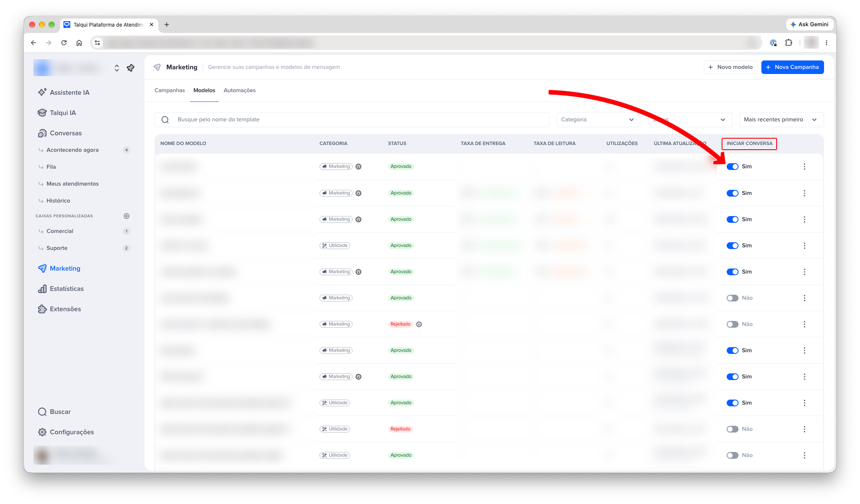Open Chrome three-dot menu

click(x=827, y=43)
